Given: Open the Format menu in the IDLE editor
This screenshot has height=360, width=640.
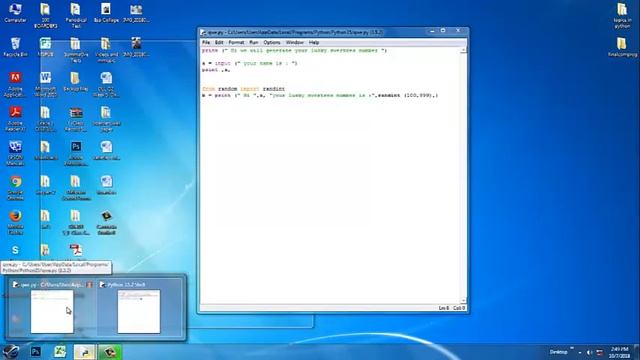Looking at the screenshot, I should click(x=236, y=42).
